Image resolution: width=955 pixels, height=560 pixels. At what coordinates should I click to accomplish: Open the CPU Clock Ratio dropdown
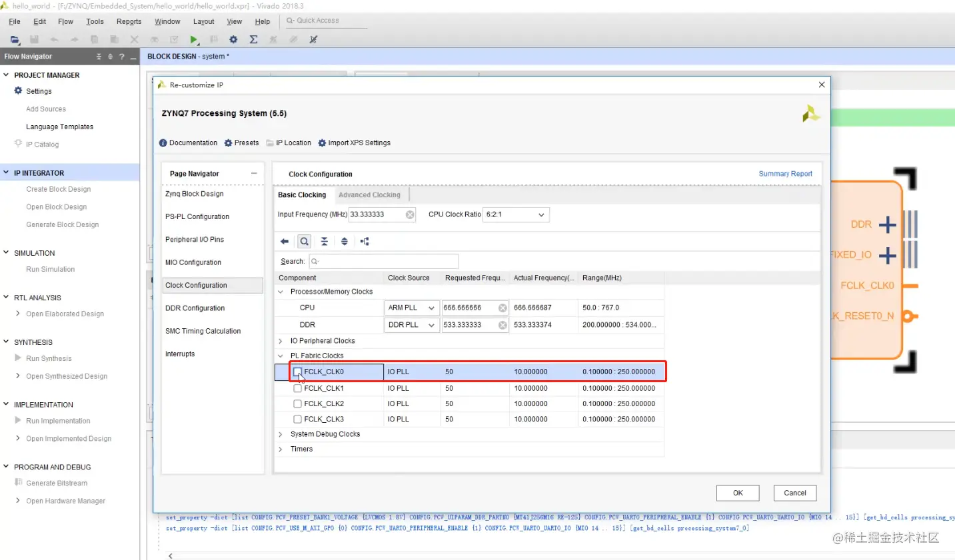coord(516,214)
